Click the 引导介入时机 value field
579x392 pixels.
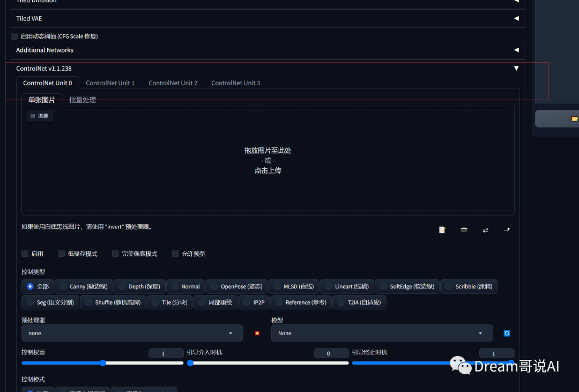point(331,353)
